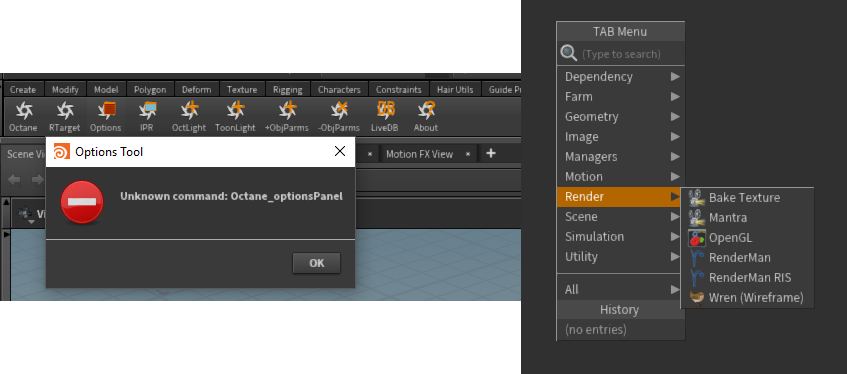The width and height of the screenshot is (847, 374).
Task: Switch to the Constraints shelf tab
Action: (399, 90)
